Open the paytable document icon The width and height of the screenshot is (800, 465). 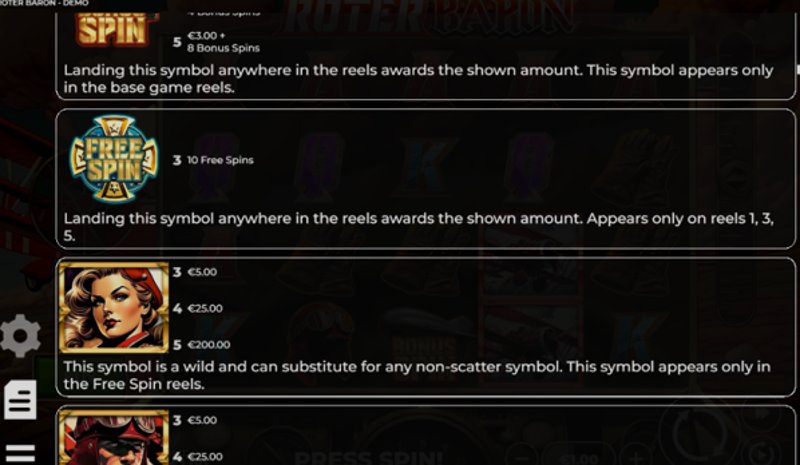click(20, 400)
